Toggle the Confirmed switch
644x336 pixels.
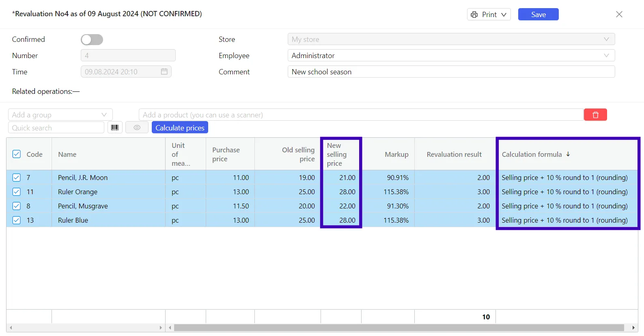pyautogui.click(x=92, y=39)
